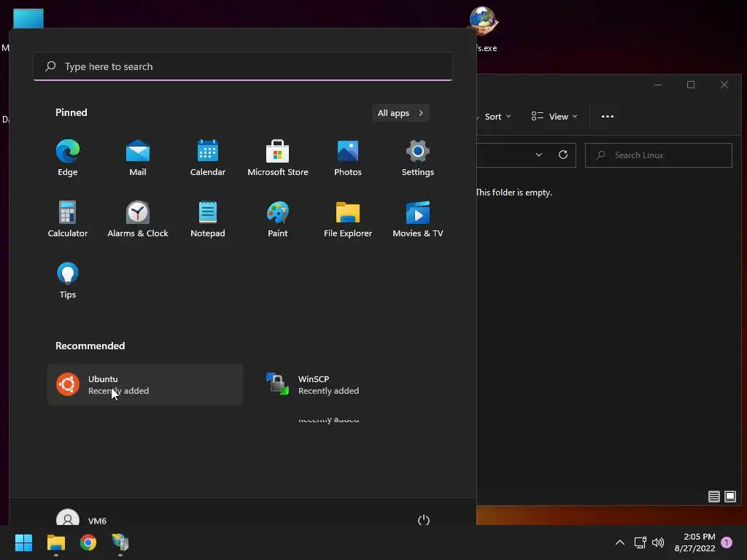Launch Notepad from pinned apps
Viewport: 747px width, 560px height.
point(208,219)
